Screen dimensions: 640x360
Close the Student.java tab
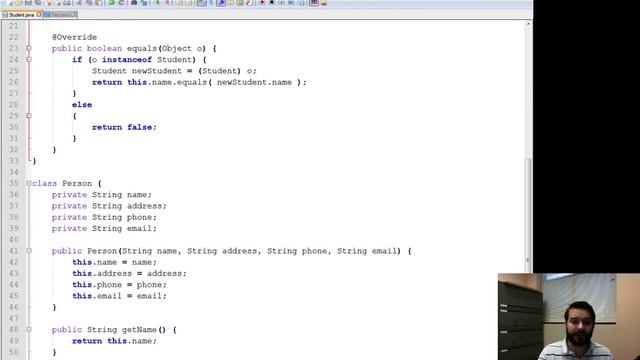point(39,15)
